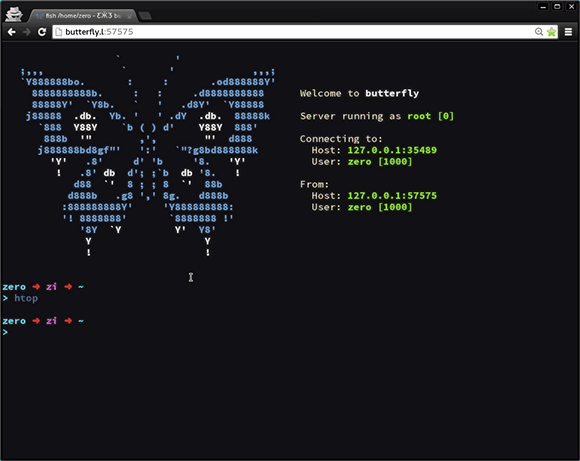This screenshot has width=580, height=461.
Task: Open the Chrome hamburger menu
Action: 569,32
